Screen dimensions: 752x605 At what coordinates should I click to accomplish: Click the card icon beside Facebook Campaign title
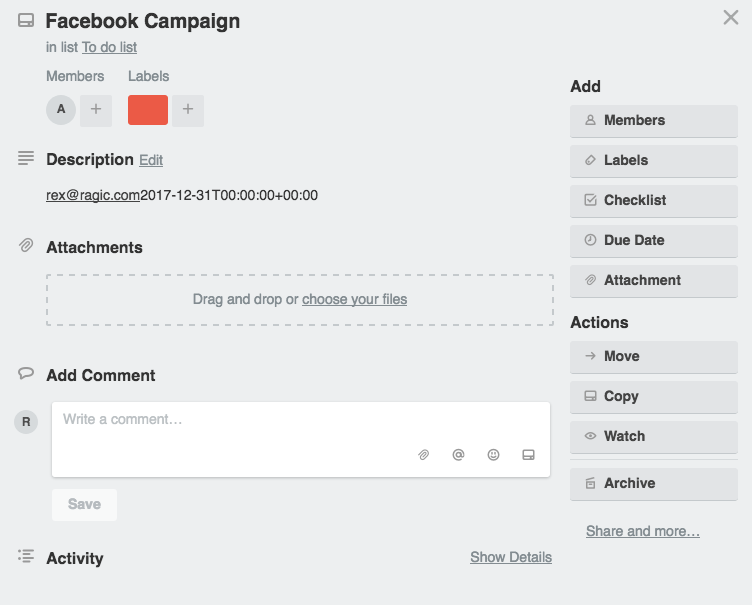tap(26, 21)
